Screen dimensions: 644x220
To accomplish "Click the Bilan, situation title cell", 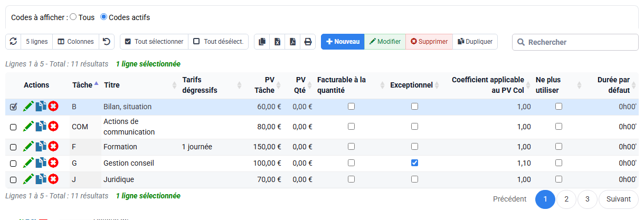I will [x=127, y=107].
